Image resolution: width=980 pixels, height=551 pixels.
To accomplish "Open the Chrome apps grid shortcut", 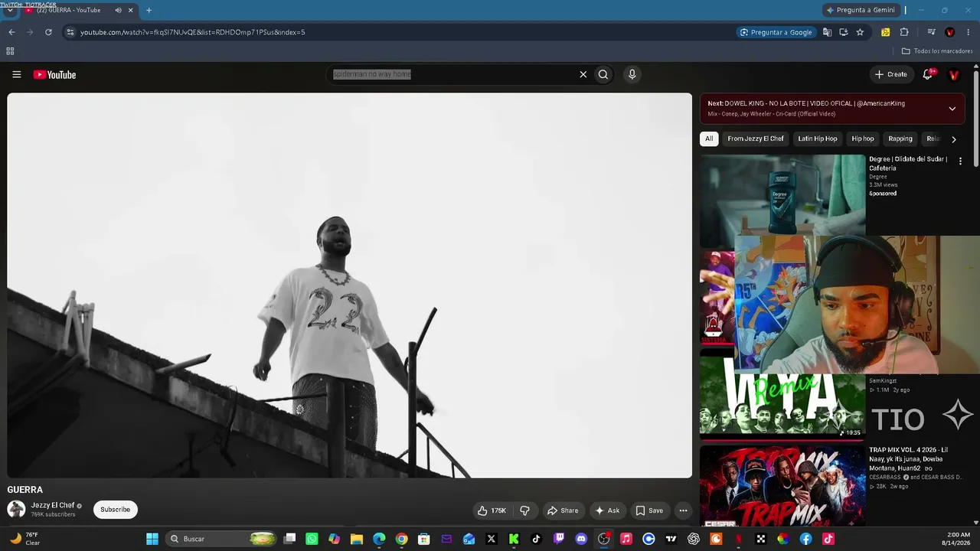I will tap(10, 51).
